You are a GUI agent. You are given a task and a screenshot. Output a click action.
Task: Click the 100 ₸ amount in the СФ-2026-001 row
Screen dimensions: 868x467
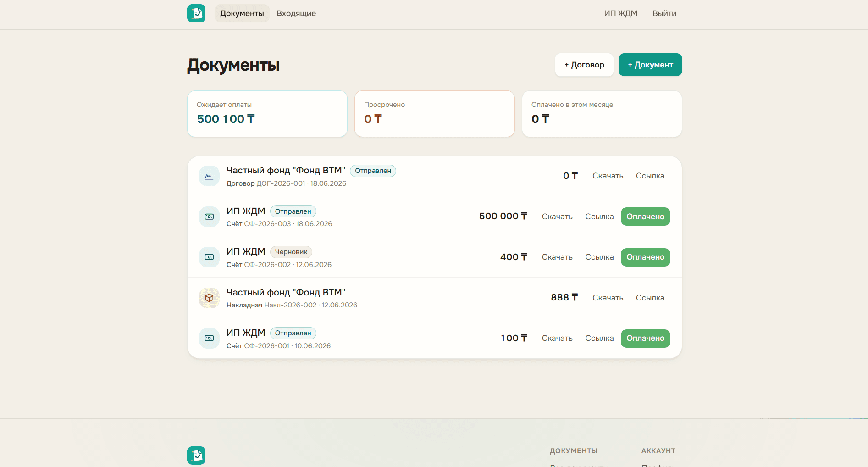pos(514,339)
